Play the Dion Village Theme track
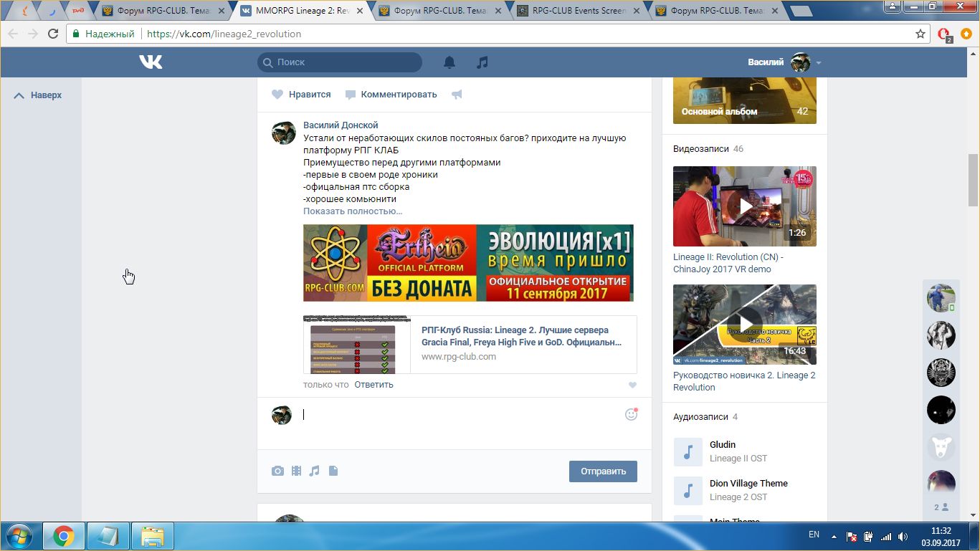Viewport: 980px width, 551px height. coord(688,491)
